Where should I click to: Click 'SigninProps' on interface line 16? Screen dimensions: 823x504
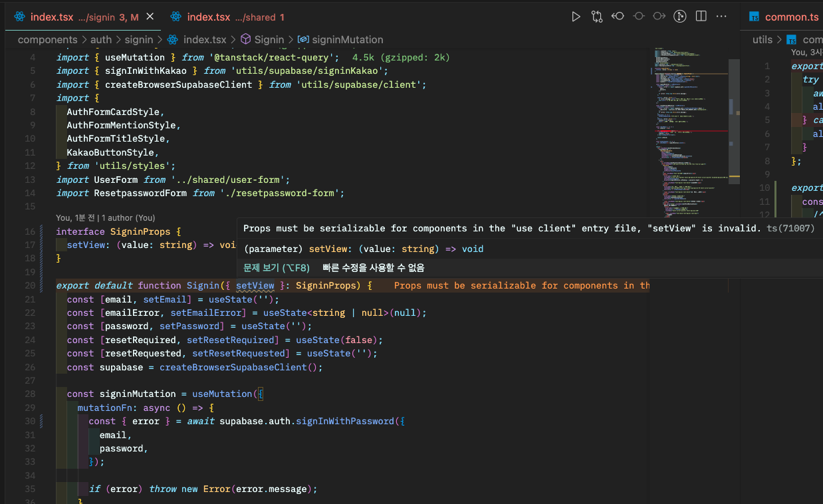[x=140, y=231]
